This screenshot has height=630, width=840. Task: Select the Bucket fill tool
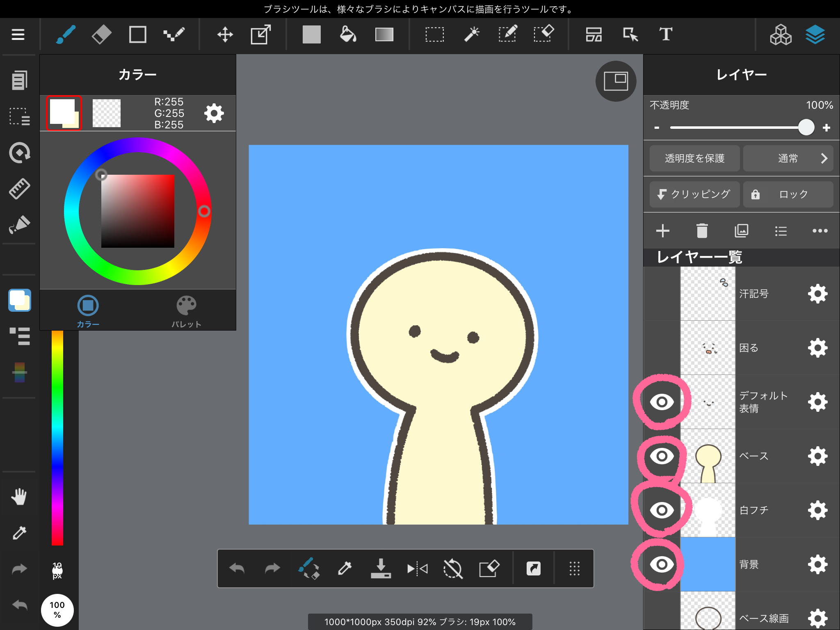348,34
